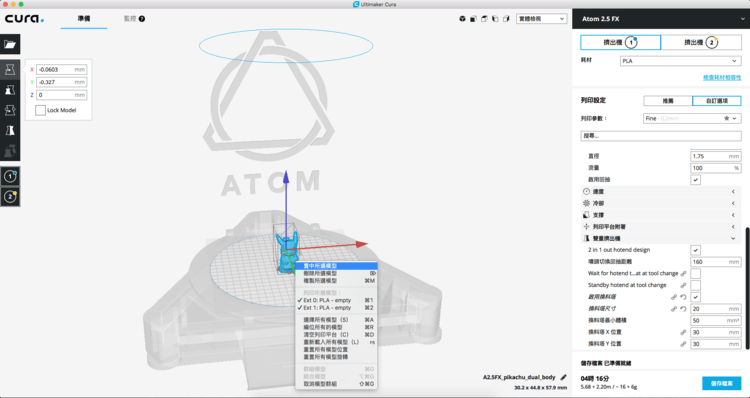Switch to 3D perspective camera view icon
Image resolution: width=750 pixels, height=398 pixels.
(x=462, y=19)
